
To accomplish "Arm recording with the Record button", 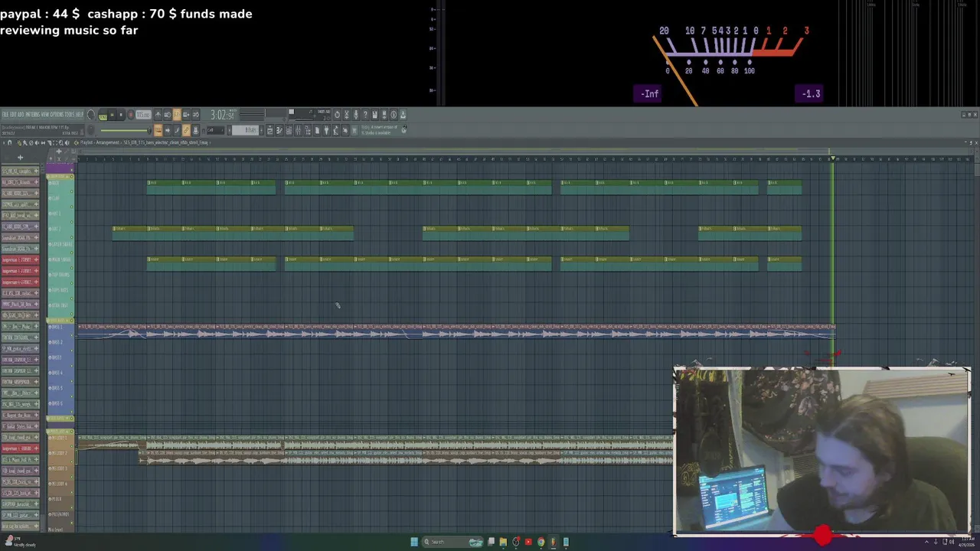I will click(130, 114).
